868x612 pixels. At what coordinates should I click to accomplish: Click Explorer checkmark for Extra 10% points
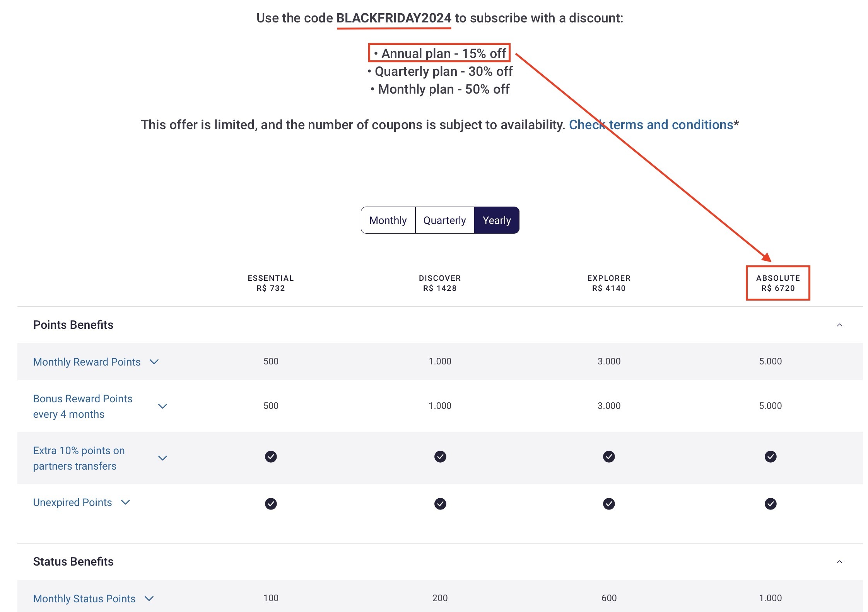[x=609, y=457]
